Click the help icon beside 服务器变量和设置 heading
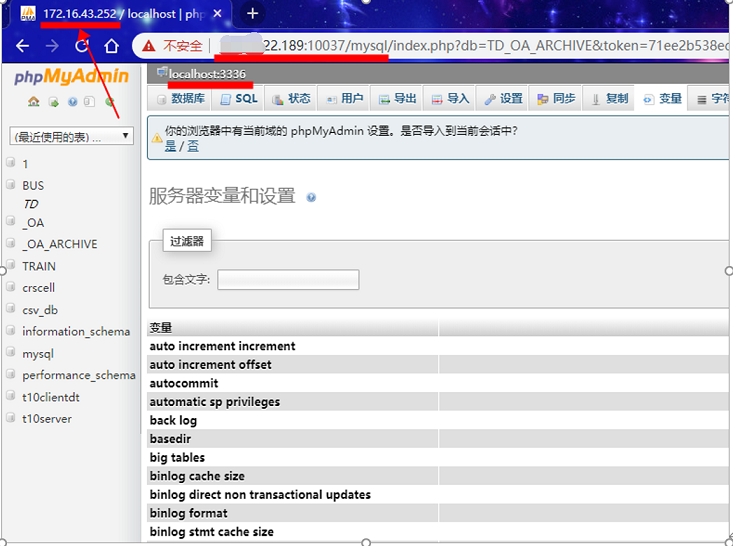733x546 pixels. click(311, 198)
